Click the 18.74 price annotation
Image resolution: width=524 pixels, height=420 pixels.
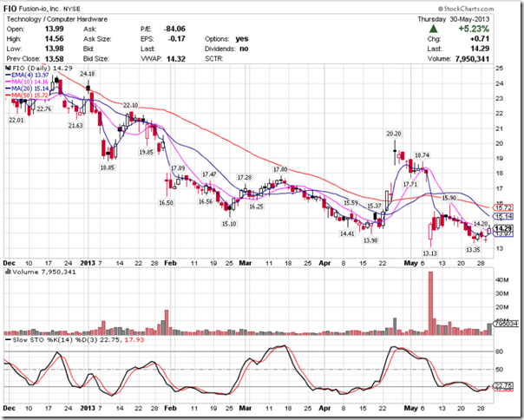422,155
